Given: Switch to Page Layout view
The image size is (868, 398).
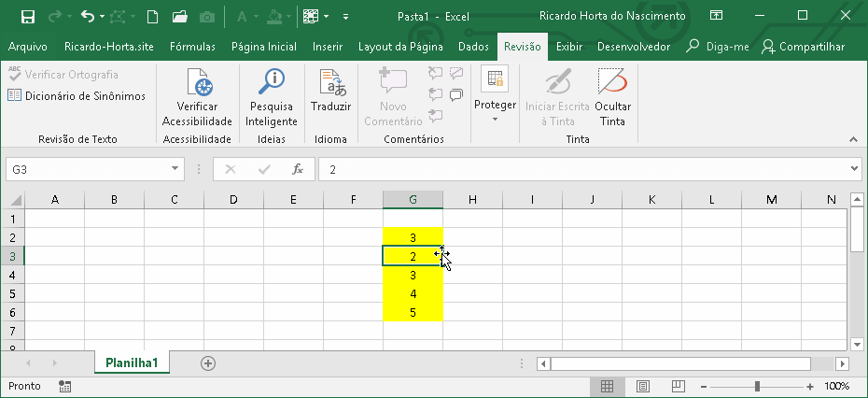Looking at the screenshot, I should click(643, 387).
